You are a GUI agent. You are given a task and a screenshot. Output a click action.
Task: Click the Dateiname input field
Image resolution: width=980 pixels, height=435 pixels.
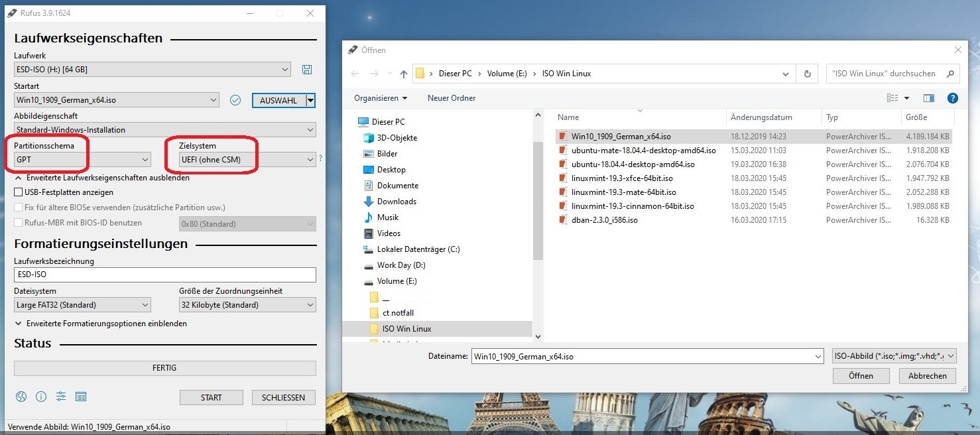pyautogui.click(x=647, y=356)
